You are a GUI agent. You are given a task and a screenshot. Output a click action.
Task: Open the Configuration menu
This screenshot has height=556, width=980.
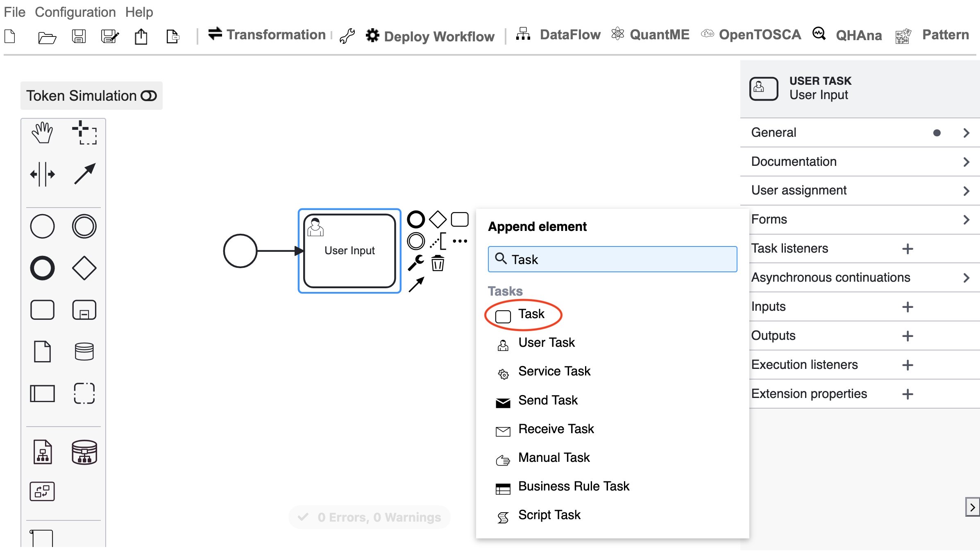coord(75,12)
